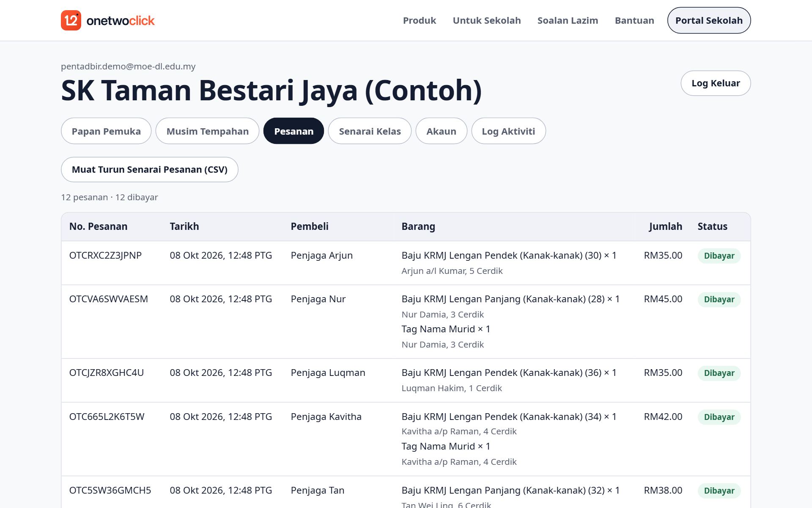Open the Produk nav link
The image size is (812, 508).
click(x=419, y=20)
